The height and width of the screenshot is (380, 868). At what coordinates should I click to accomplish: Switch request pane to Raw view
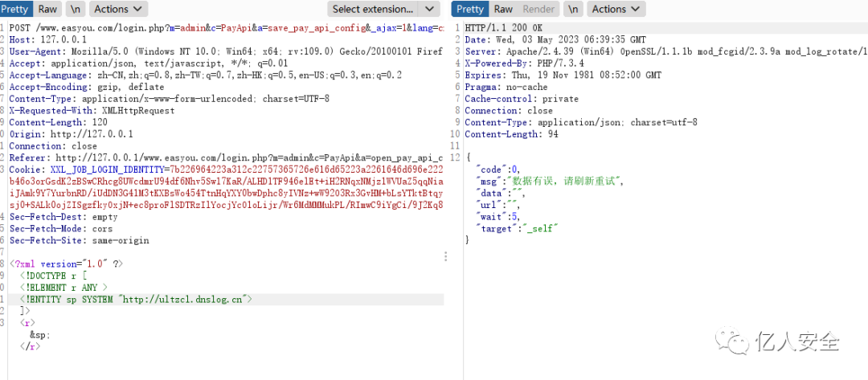[47, 9]
